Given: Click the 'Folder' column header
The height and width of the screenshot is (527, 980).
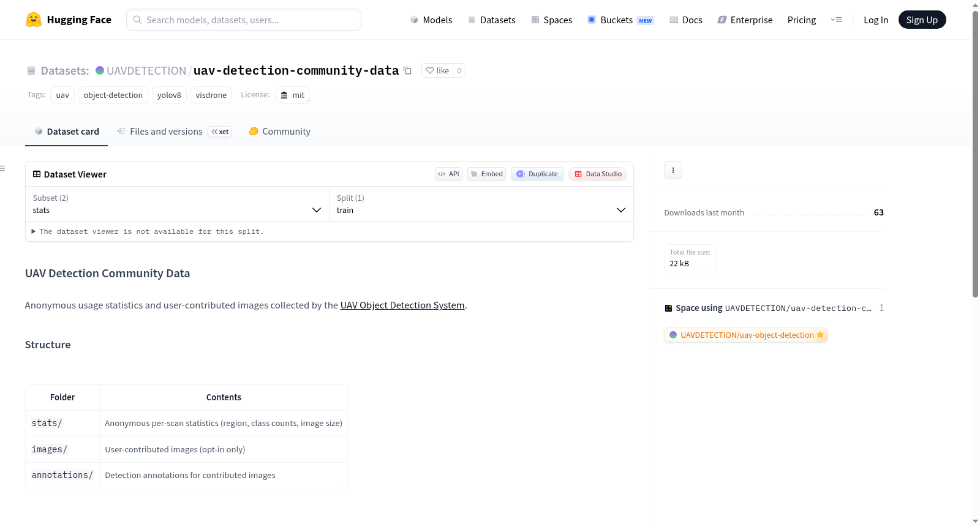Looking at the screenshot, I should coord(62,397).
